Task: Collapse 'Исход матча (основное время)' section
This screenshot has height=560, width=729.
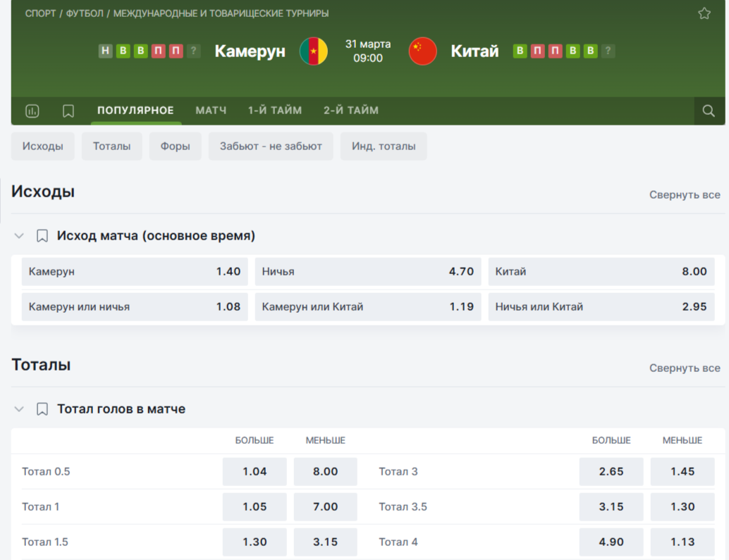Action: click(x=19, y=236)
